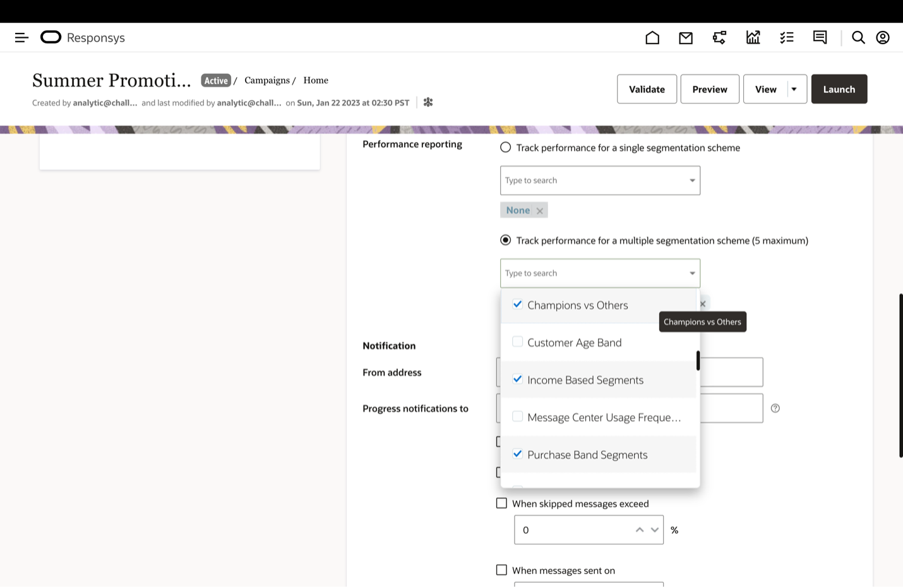Viewport: 903px width, 588px height.
Task: Click the Progress notifications to label
Action: point(416,409)
